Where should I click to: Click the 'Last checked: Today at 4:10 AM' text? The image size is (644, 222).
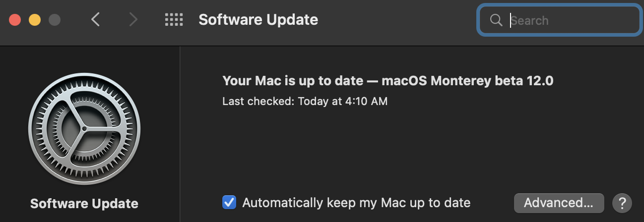305,102
